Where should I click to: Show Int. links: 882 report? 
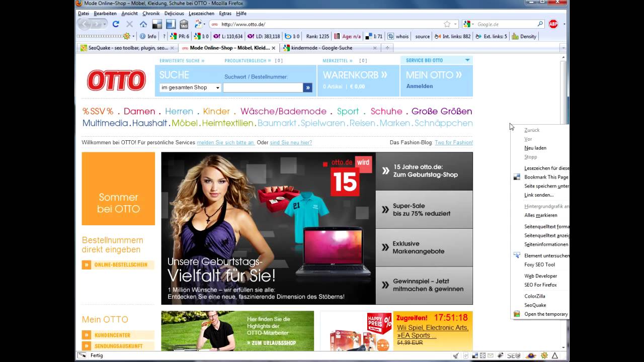tap(453, 36)
